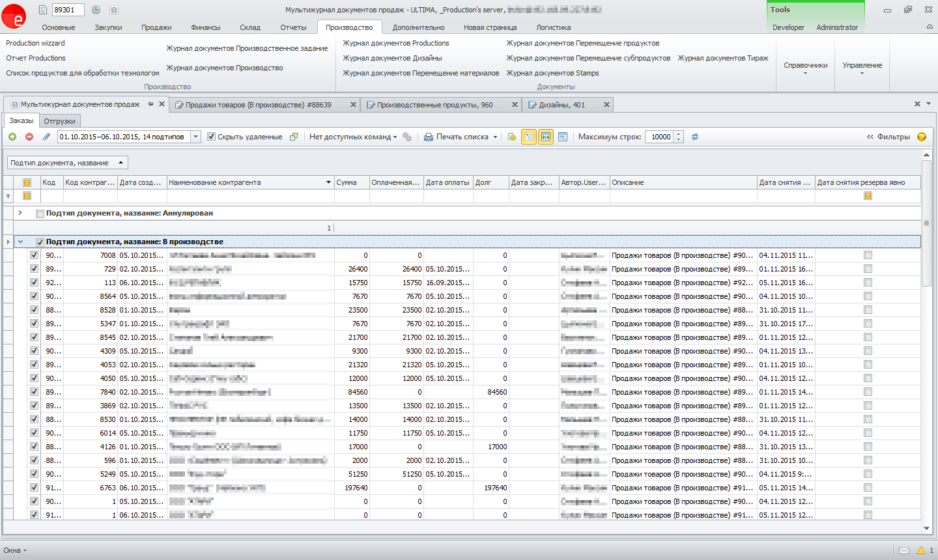The image size is (938, 560).
Task: Uncheck the Скрыть удаленные checkbox
Action: [x=211, y=137]
